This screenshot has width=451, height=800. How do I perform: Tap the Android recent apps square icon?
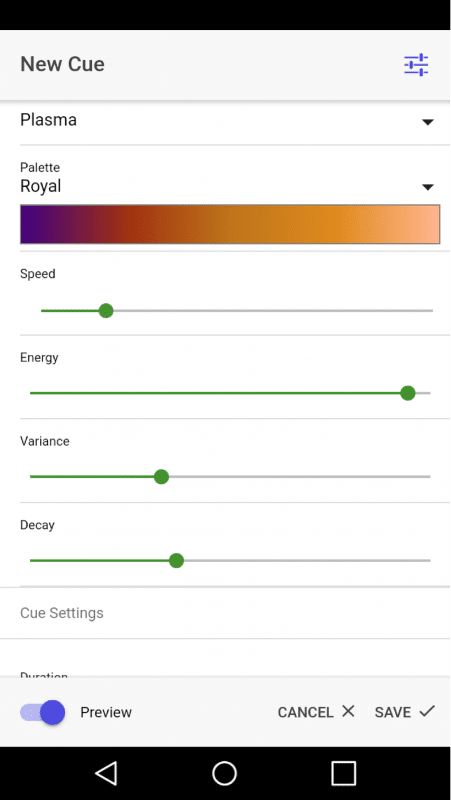(343, 773)
